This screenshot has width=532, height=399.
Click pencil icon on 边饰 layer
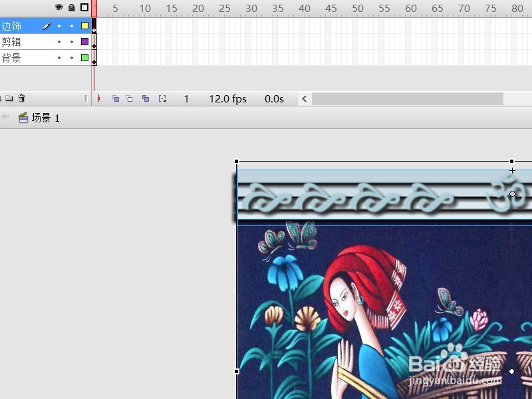click(47, 26)
